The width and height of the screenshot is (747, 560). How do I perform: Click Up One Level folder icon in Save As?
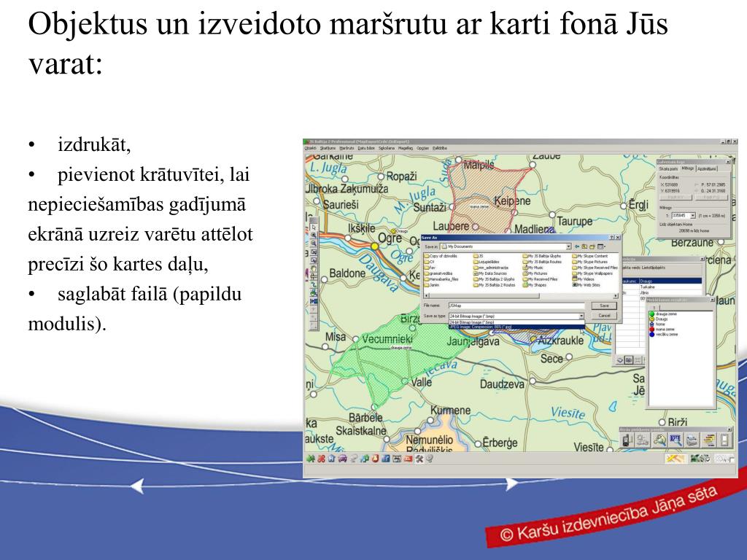(x=584, y=246)
